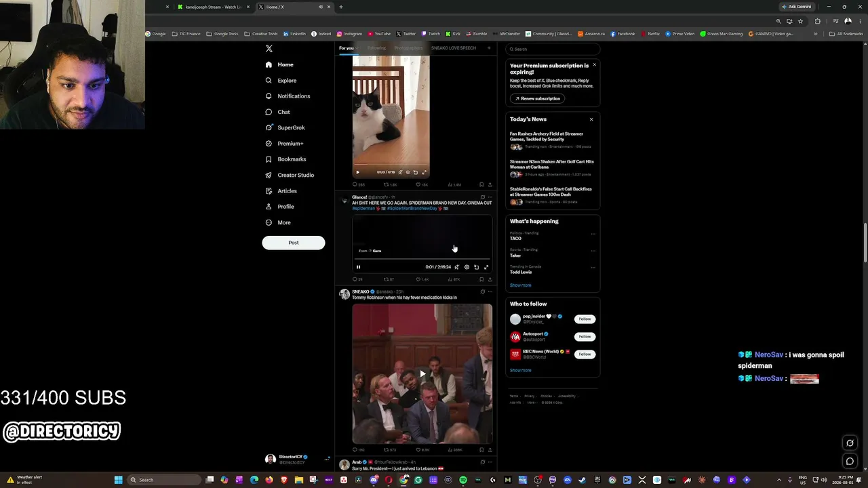Image resolution: width=868 pixels, height=488 pixels.
Task: Open Bookmarks in the X sidebar
Action: [285, 159]
